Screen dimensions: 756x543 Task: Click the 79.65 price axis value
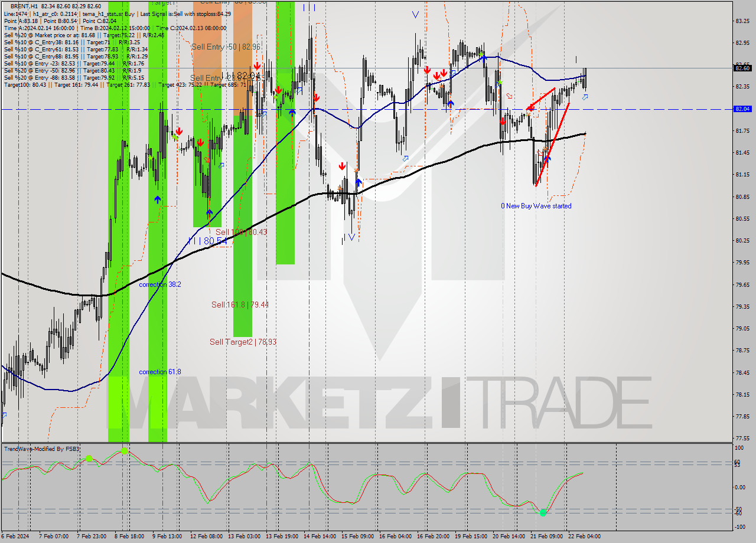point(743,284)
